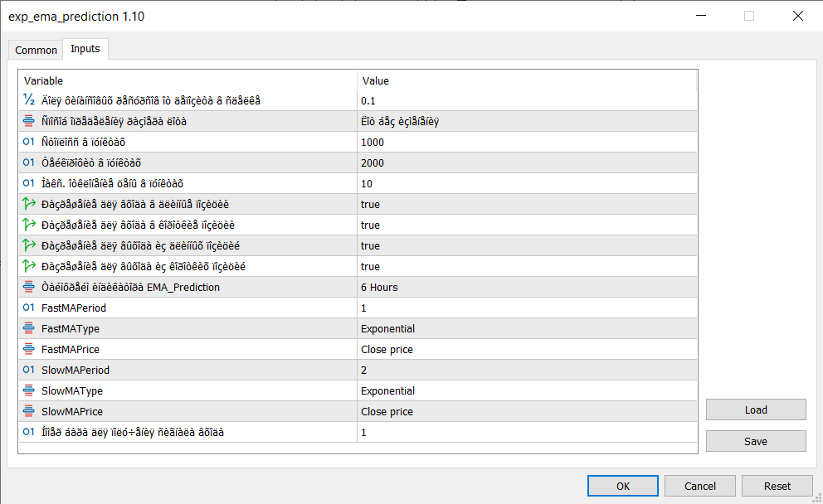
Task: Select the Inputs tab
Action: pyautogui.click(x=85, y=49)
